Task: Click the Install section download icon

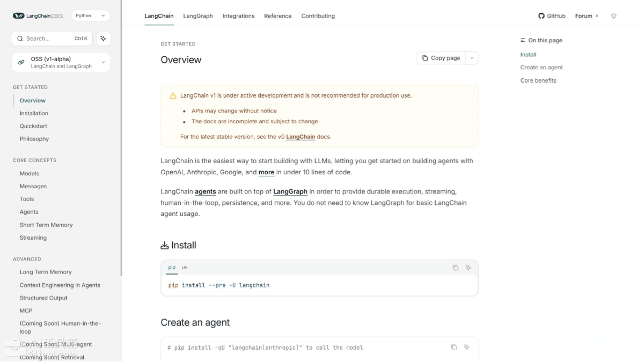Action: (165, 246)
